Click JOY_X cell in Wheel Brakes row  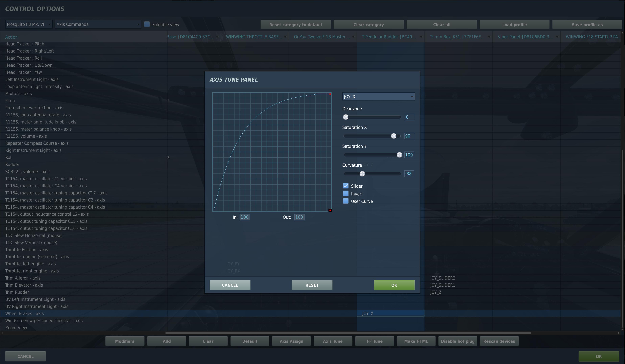point(390,313)
